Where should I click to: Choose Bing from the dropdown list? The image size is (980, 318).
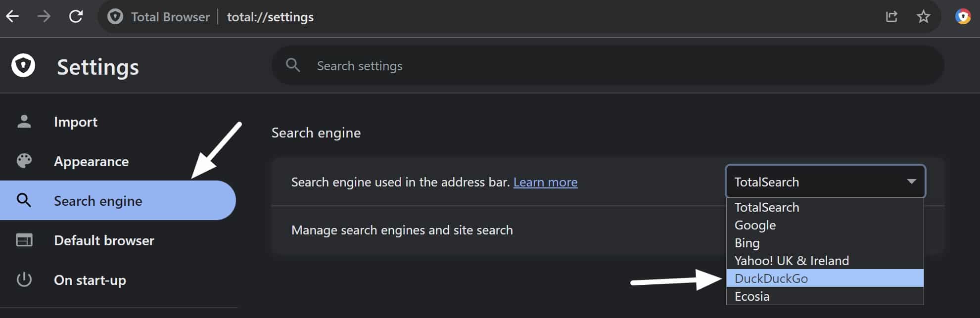pos(825,243)
